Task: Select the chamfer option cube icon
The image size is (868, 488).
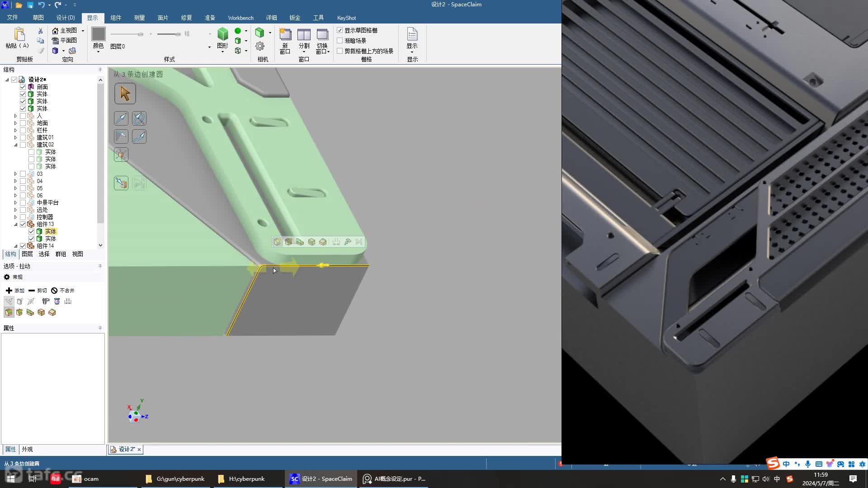Action: click(x=19, y=312)
